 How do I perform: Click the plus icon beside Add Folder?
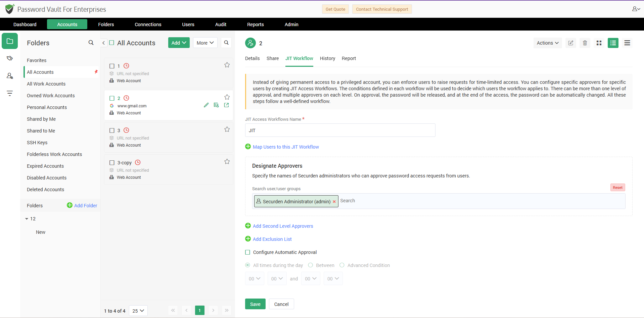click(70, 205)
